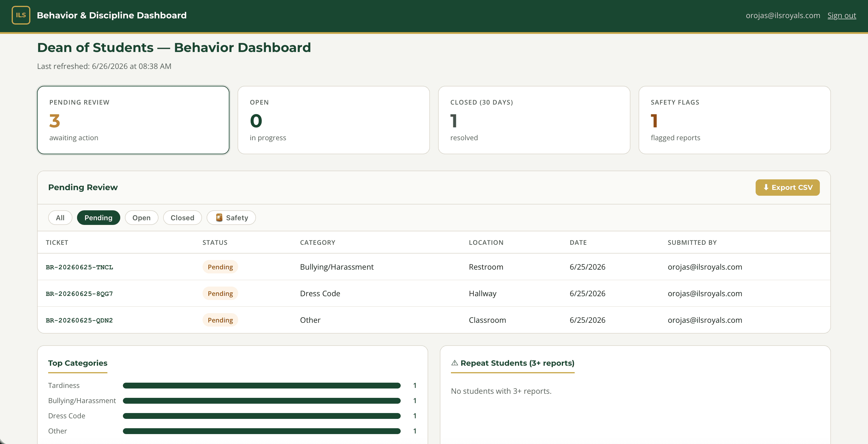Image resolution: width=868 pixels, height=444 pixels.
Task: Open the Closed (30 days) summary card
Action: 534,120
